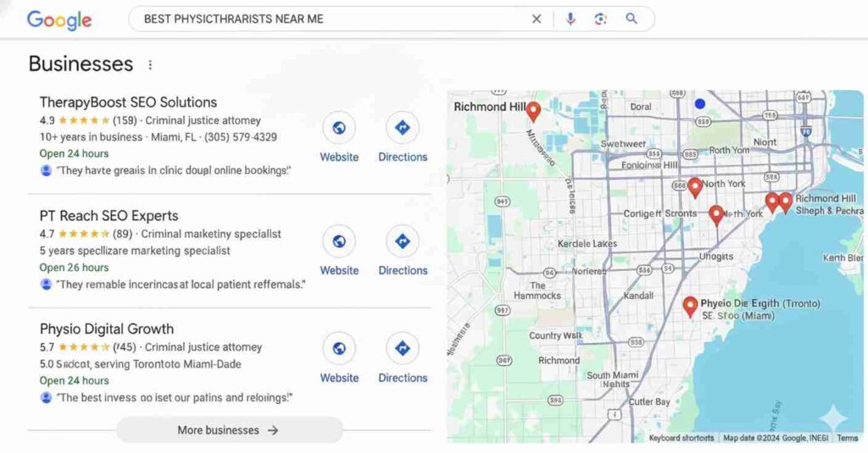Click the Cutter Bay label on the map
The height and width of the screenshot is (453, 868).
pyautogui.click(x=649, y=402)
